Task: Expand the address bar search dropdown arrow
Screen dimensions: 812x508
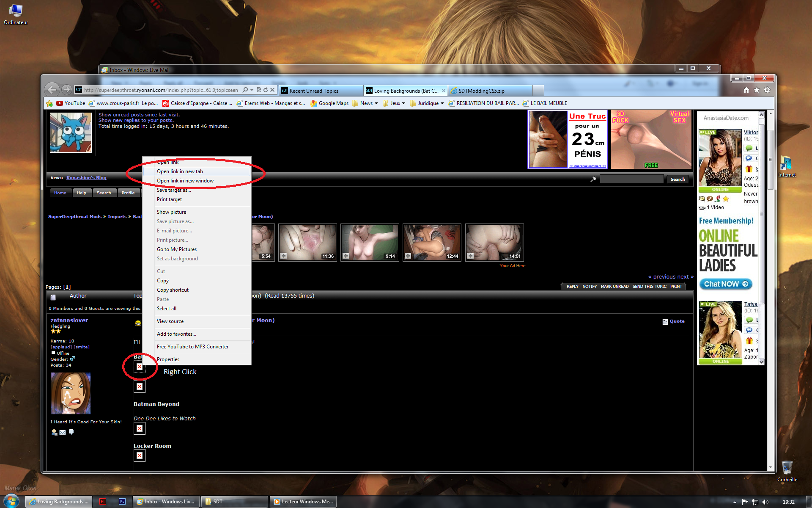Action: click(x=252, y=90)
